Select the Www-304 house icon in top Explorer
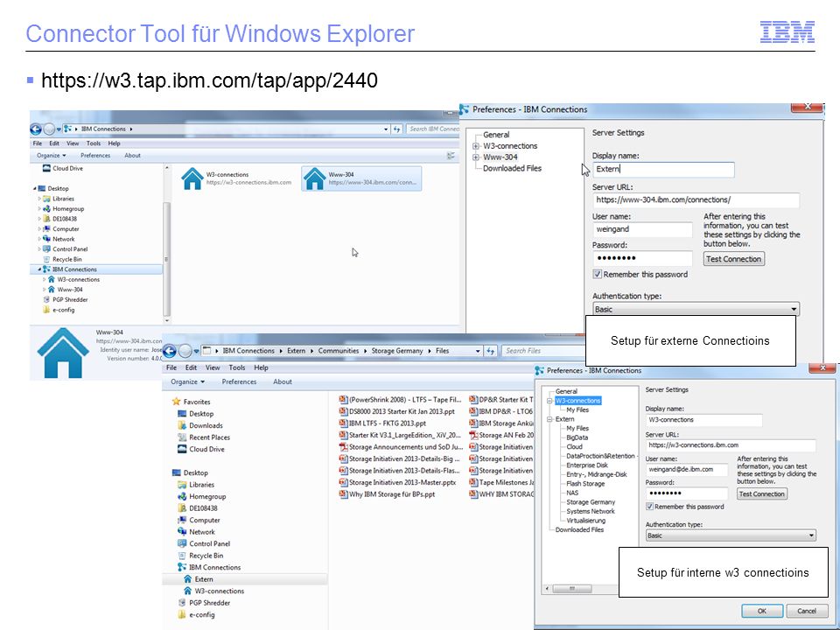The width and height of the screenshot is (840, 630). (x=314, y=178)
